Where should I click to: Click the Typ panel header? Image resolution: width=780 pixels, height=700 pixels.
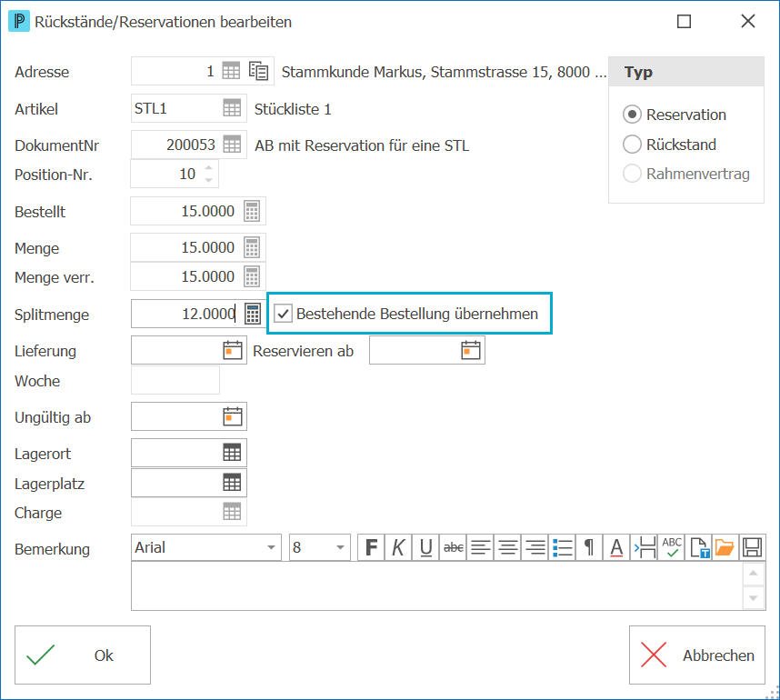[x=686, y=72]
